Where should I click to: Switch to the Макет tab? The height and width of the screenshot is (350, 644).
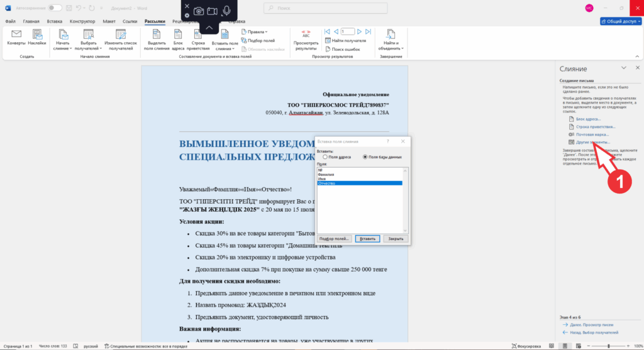pyautogui.click(x=109, y=21)
